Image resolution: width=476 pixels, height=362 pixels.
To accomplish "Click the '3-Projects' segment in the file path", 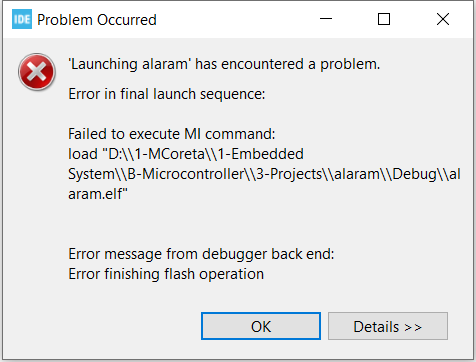I will [290, 174].
